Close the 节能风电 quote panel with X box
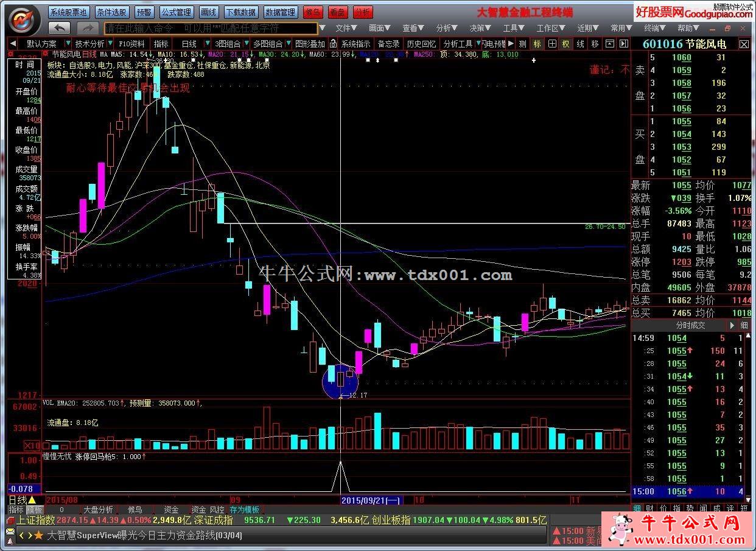Image resolution: width=756 pixels, height=551 pixels. (x=744, y=44)
